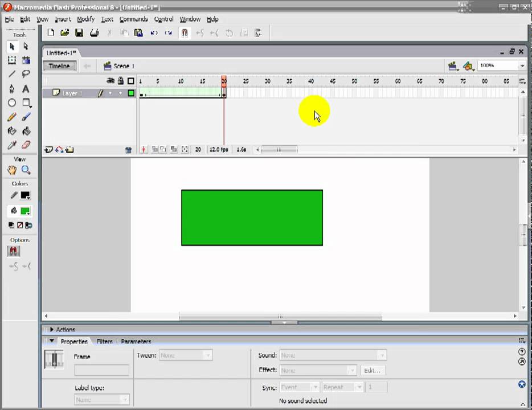Viewport: 532px width, 410px height.
Task: Select the Zoom magnifier tool
Action: pyautogui.click(x=26, y=170)
